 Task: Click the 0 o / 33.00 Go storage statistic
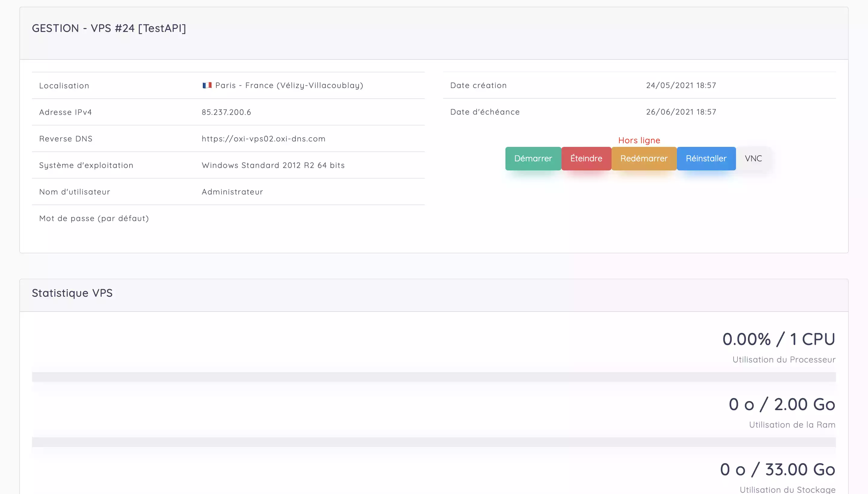(777, 470)
